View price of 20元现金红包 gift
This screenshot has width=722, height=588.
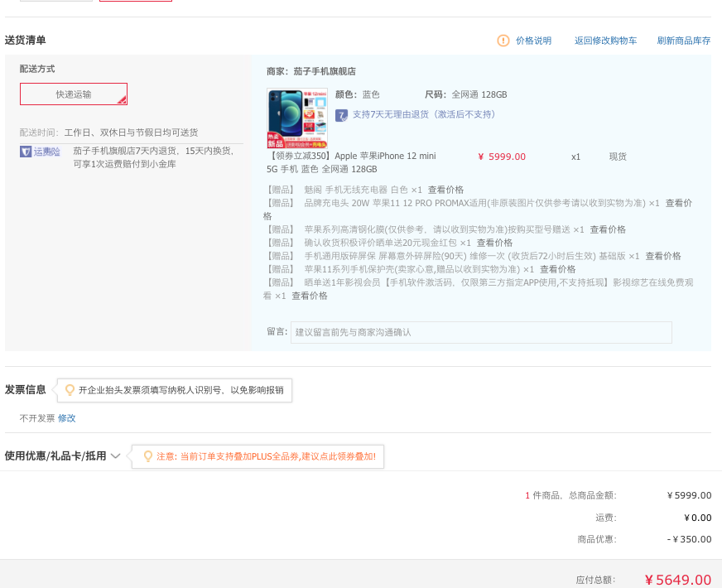coord(494,243)
